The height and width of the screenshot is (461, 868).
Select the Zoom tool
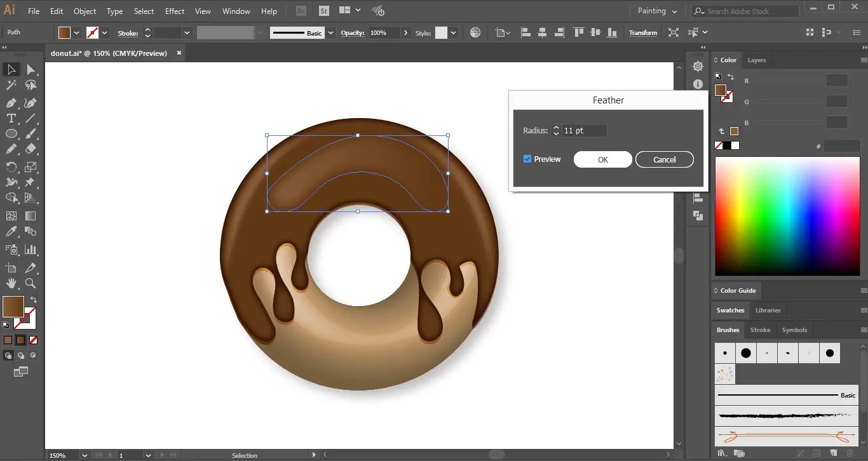(31, 283)
